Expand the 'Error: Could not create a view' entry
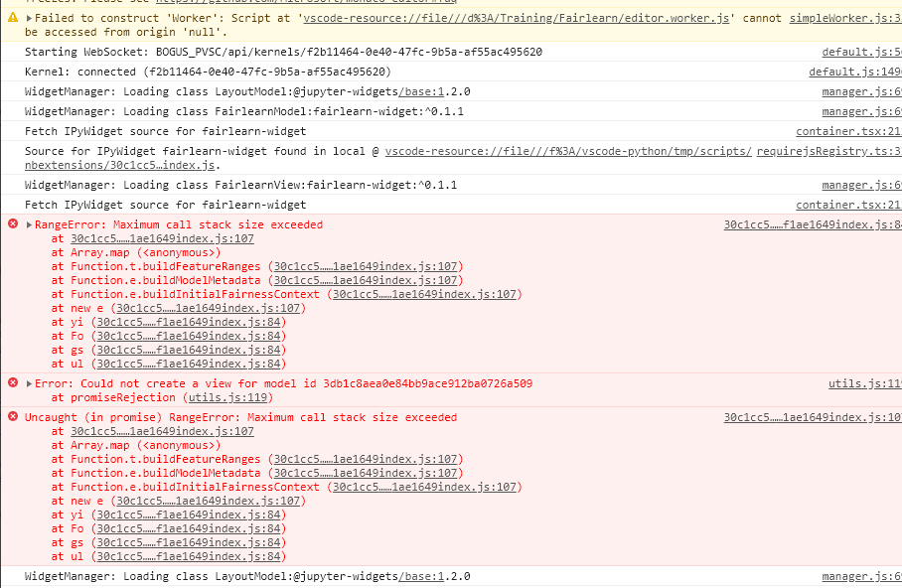Image resolution: width=902 pixels, height=588 pixels. click(x=29, y=383)
